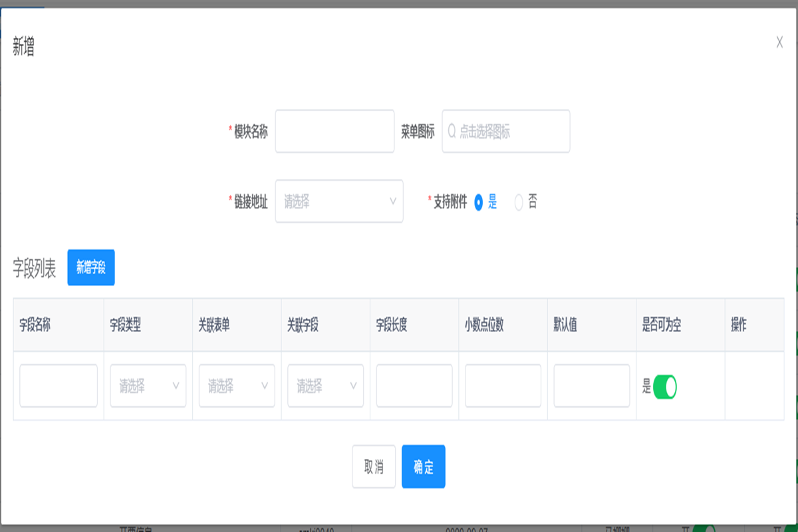Click the chevron arrow in 链接地址 select
Screen dimensions: 798x532
[x=392, y=201]
